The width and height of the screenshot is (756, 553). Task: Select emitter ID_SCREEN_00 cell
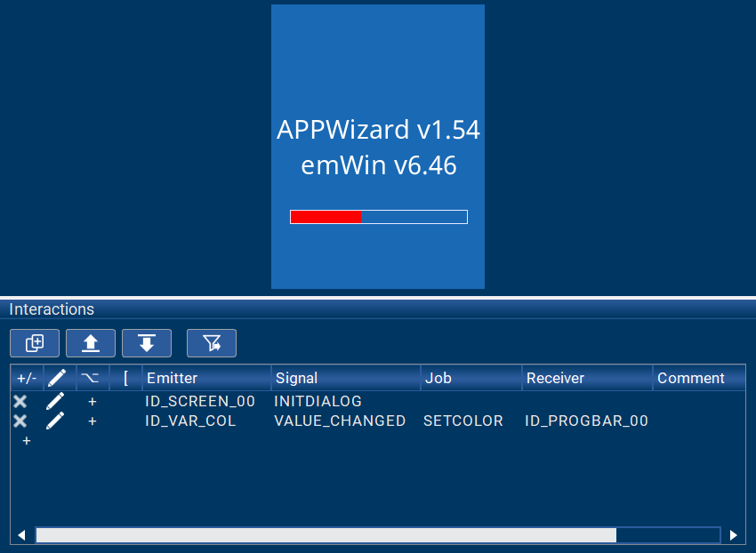200,401
